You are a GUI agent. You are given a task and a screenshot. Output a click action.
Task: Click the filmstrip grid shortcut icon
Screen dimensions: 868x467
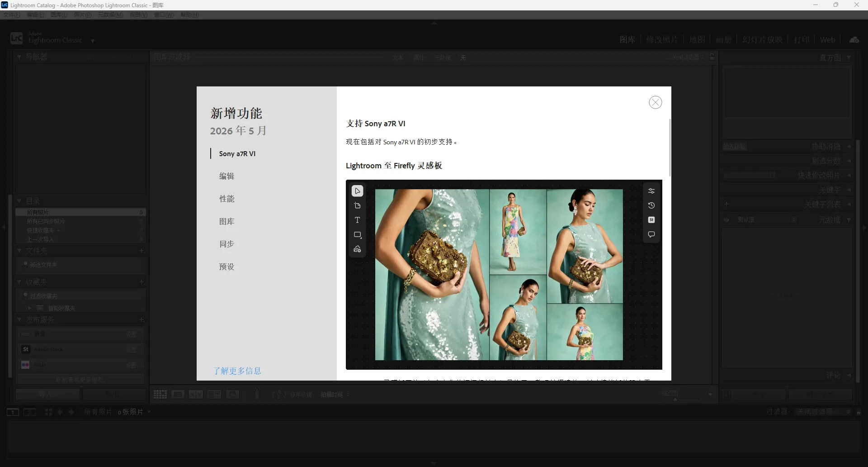pos(48,412)
